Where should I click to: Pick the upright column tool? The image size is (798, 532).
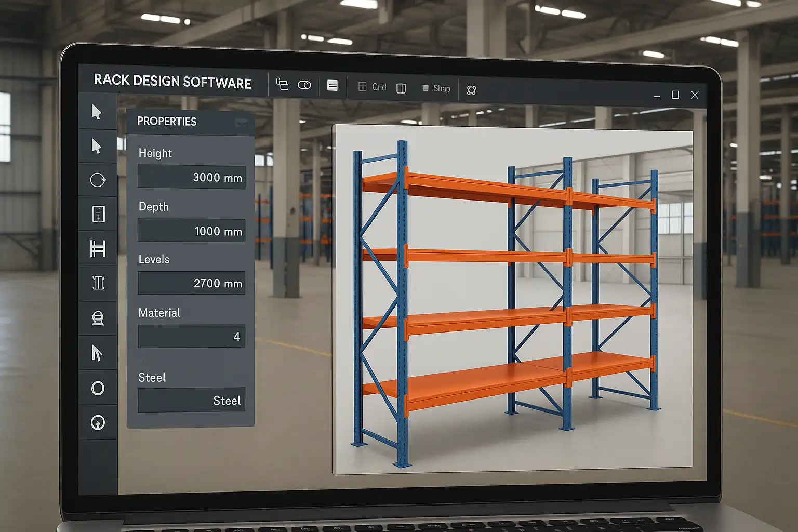click(x=98, y=283)
